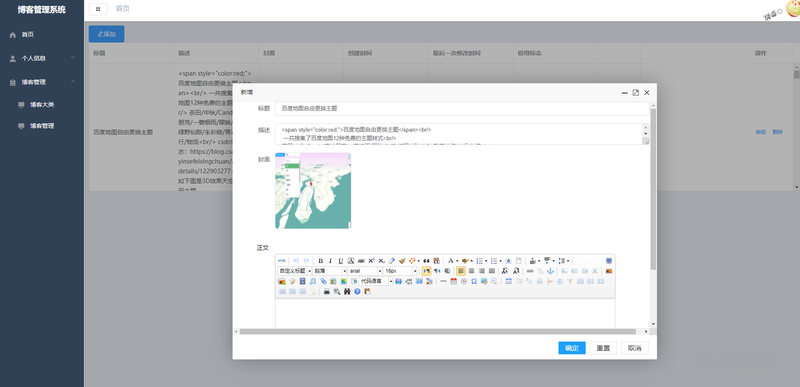
Task: Apply subscript formatting
Action: point(382,261)
